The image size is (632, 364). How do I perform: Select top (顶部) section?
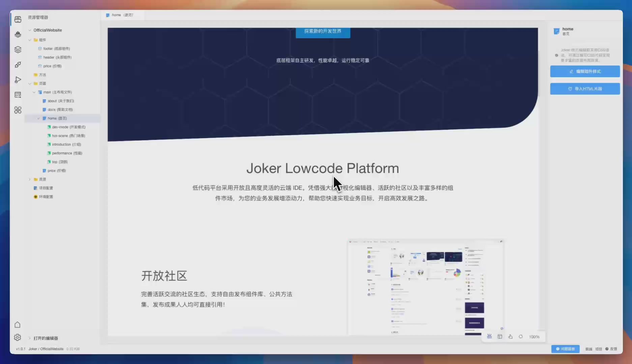click(60, 162)
